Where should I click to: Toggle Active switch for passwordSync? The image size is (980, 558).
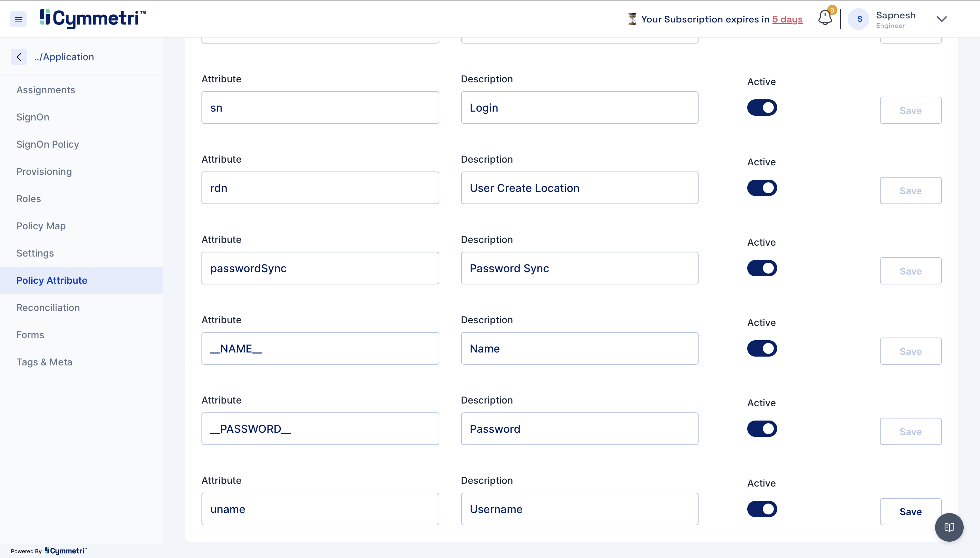762,268
